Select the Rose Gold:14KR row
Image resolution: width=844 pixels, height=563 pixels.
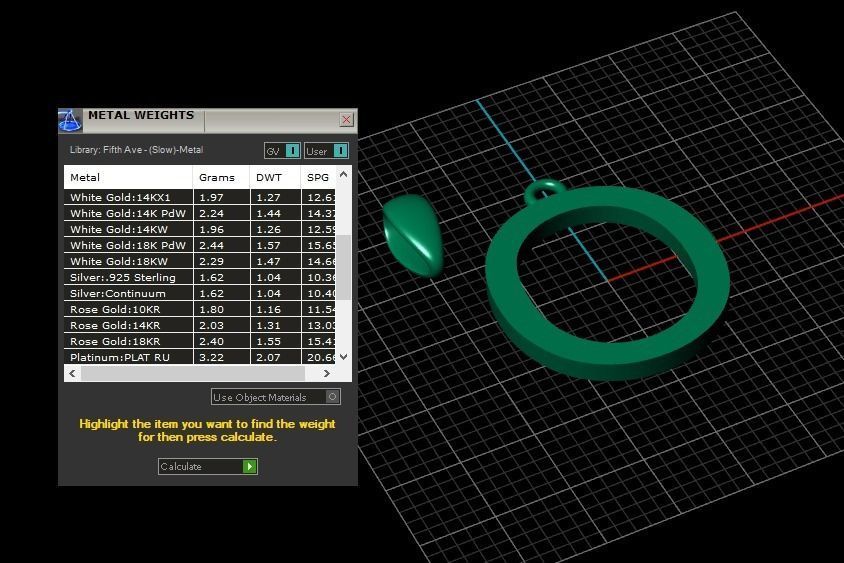[200, 325]
